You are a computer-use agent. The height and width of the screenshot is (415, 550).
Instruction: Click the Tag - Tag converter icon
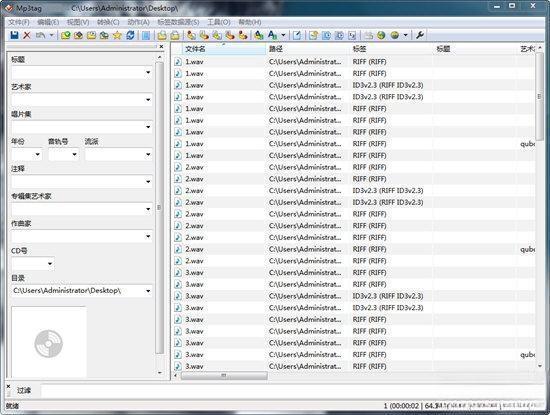(243, 35)
